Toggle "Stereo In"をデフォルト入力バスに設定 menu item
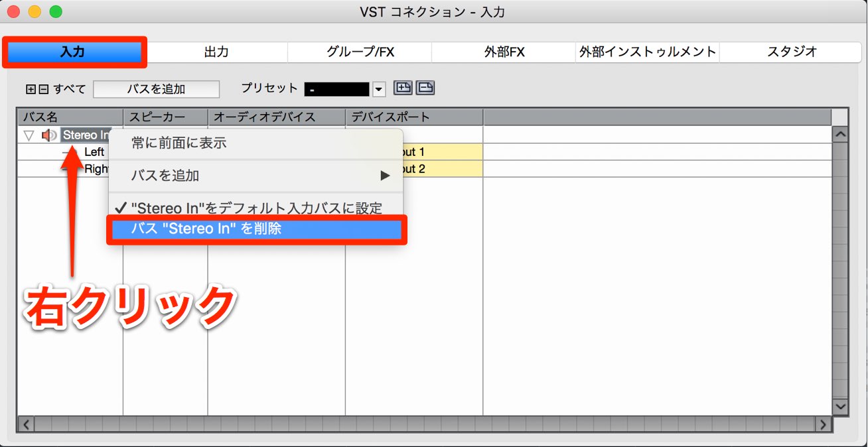 [256, 208]
